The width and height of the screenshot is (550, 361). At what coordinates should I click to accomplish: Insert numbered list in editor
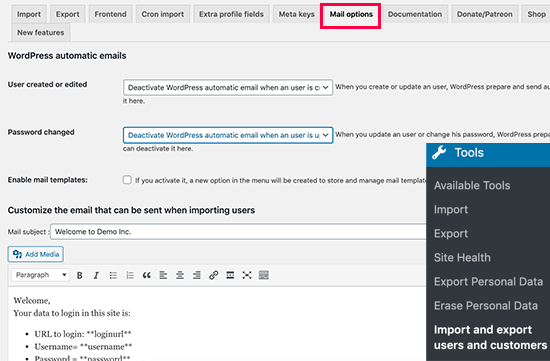point(130,275)
